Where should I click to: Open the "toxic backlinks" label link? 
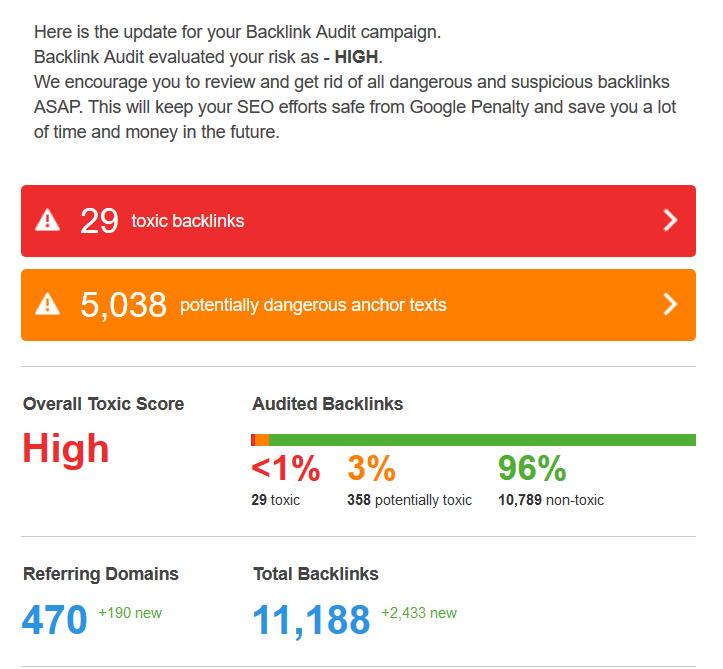tap(188, 221)
